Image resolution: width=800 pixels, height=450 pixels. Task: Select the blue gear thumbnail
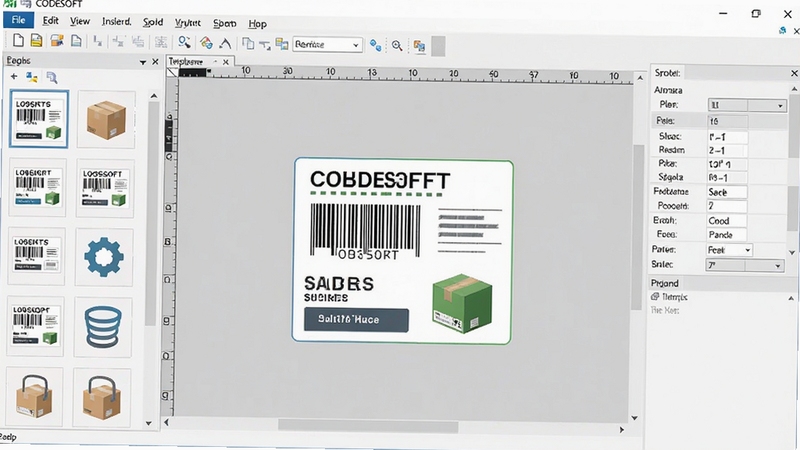[x=104, y=257]
